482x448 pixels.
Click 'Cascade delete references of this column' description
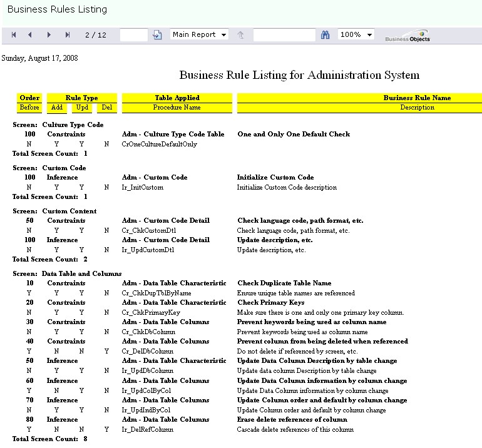295,429
